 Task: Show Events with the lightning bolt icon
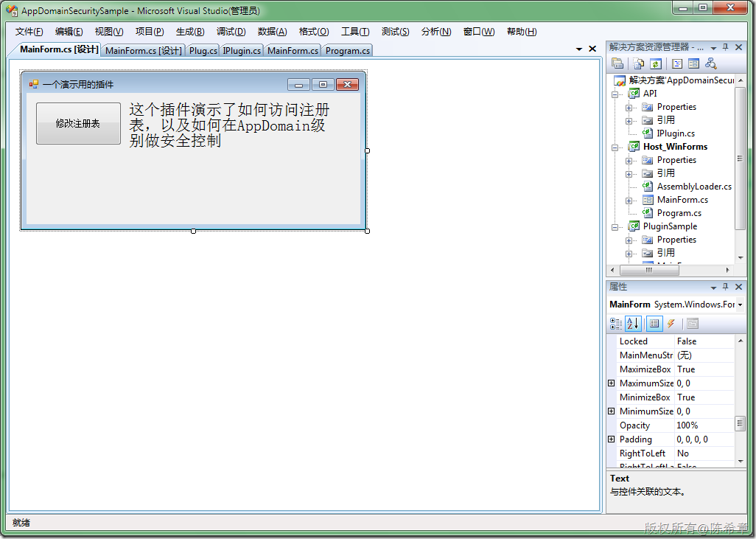671,323
